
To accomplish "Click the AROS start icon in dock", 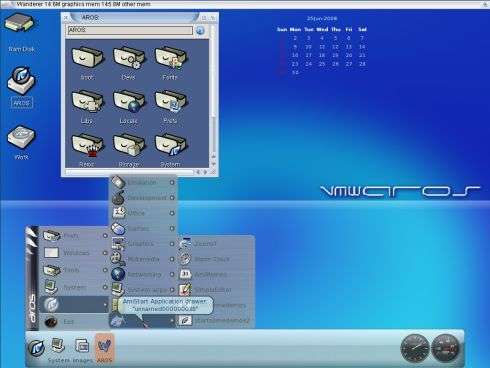I will (x=36, y=348).
